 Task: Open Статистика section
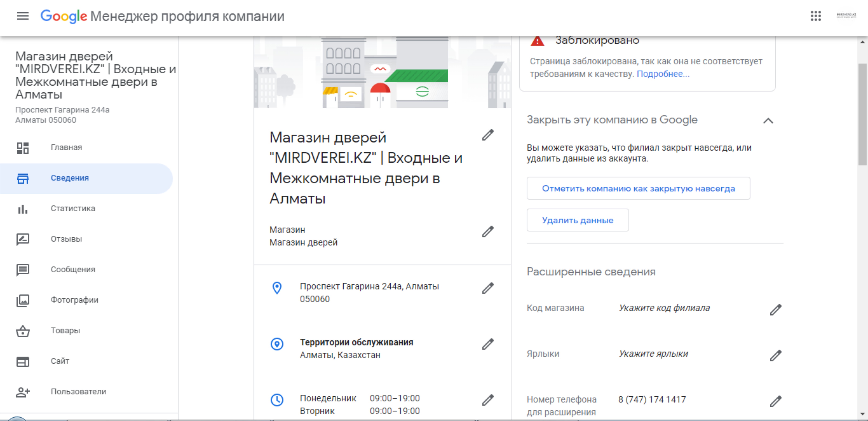pyautogui.click(x=86, y=209)
